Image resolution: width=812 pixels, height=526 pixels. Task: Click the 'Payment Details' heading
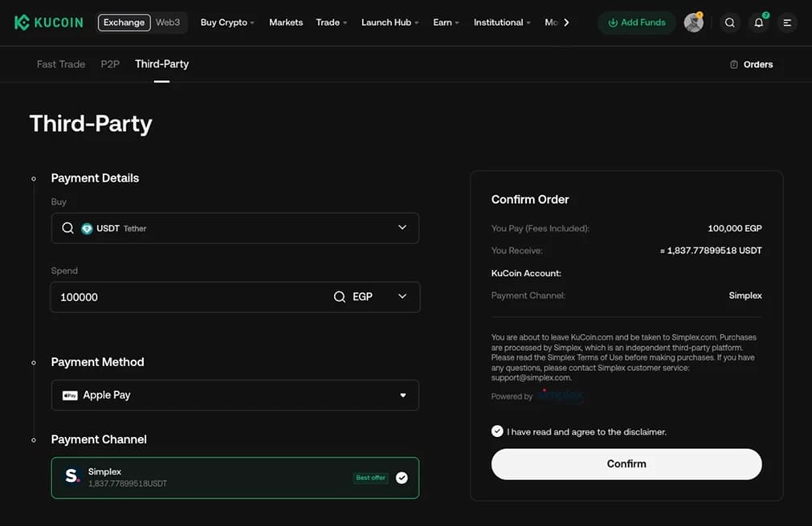[x=96, y=178]
